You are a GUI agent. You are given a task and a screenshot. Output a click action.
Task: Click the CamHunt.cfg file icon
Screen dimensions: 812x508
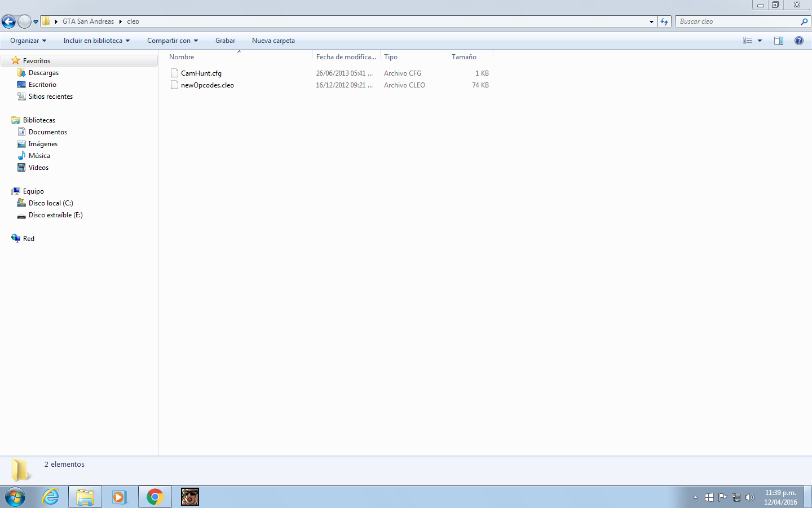[174, 73]
